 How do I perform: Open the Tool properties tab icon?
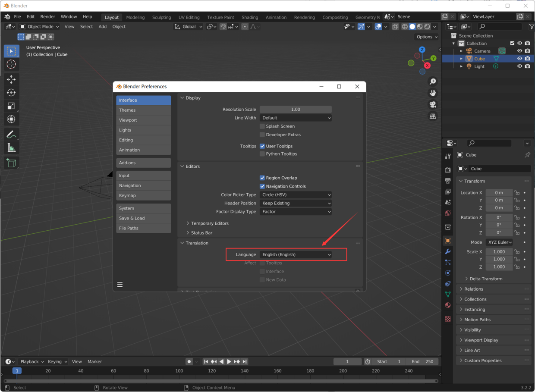448,156
